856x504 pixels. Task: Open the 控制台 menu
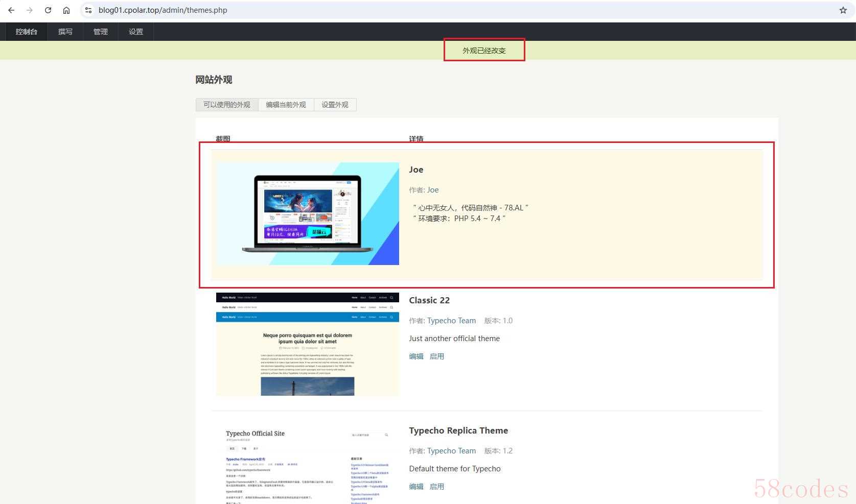[x=27, y=32]
